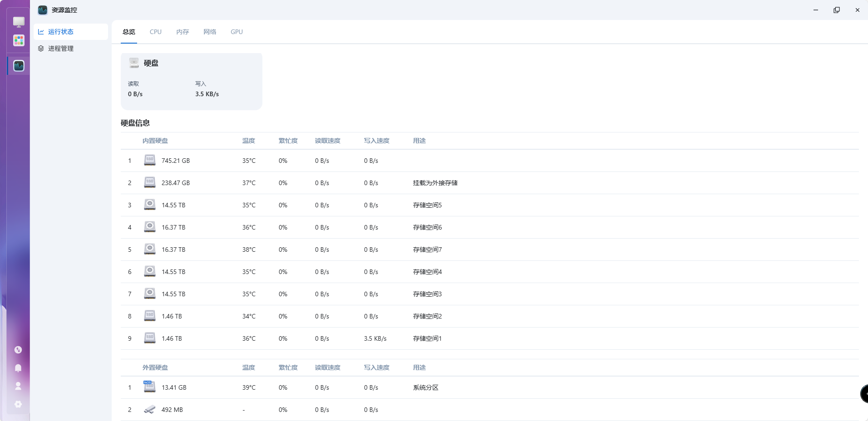This screenshot has height=421, width=868.
Task: Switch to the GPU tab
Action: pyautogui.click(x=237, y=32)
